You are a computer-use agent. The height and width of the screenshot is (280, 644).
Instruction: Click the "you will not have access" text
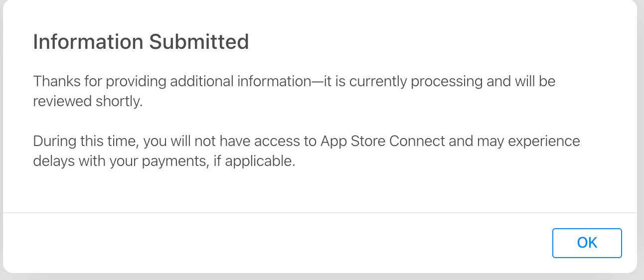[224, 141]
